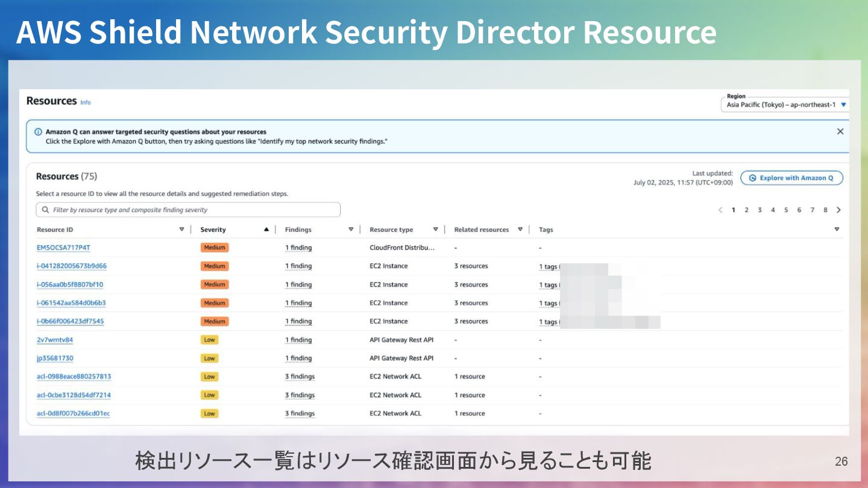Go to previous page of resources
The height and width of the screenshot is (488, 868).
[720, 210]
